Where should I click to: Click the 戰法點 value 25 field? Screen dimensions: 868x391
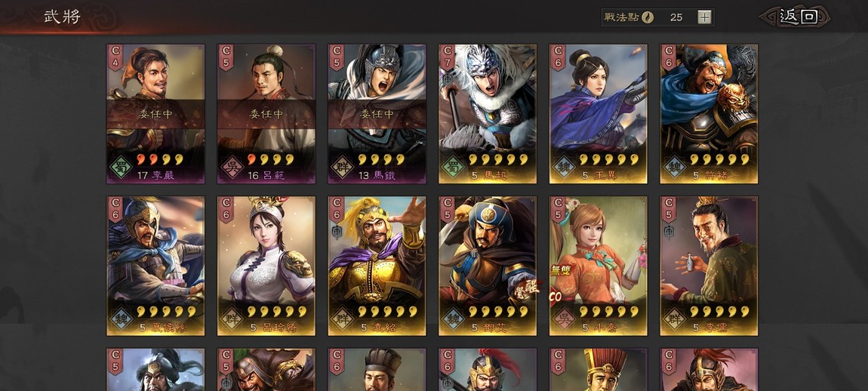coord(676,17)
